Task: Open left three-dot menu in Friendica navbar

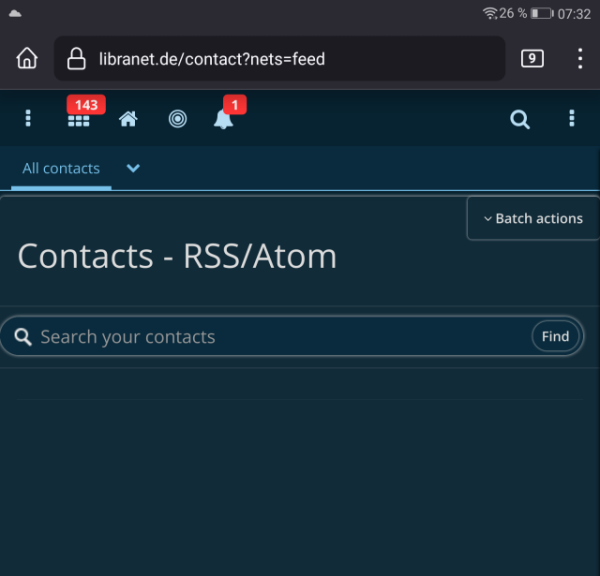Action: pos(28,118)
